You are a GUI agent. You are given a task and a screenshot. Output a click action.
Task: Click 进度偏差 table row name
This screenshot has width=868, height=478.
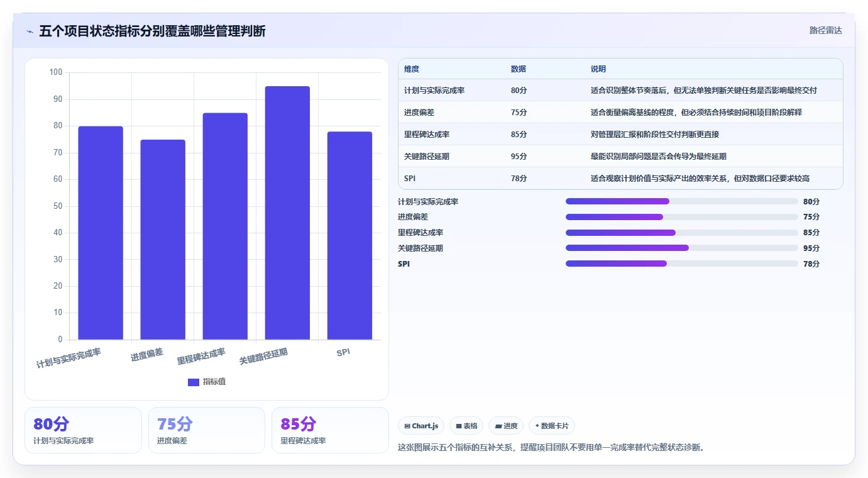pyautogui.click(x=419, y=113)
